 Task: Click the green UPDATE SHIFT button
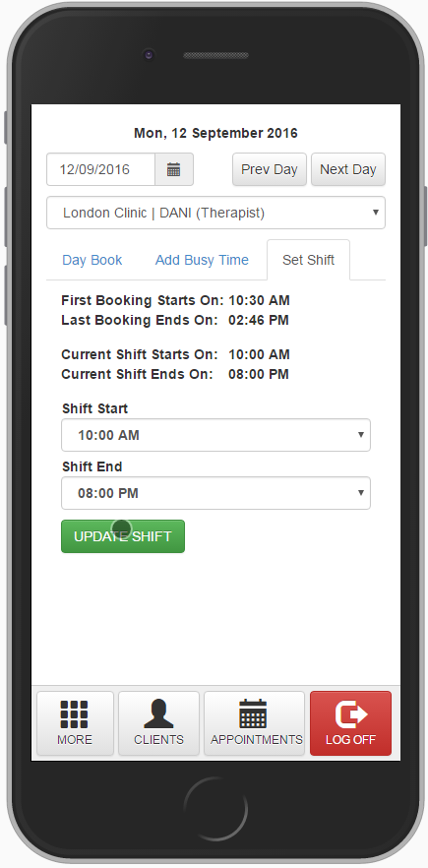[123, 536]
